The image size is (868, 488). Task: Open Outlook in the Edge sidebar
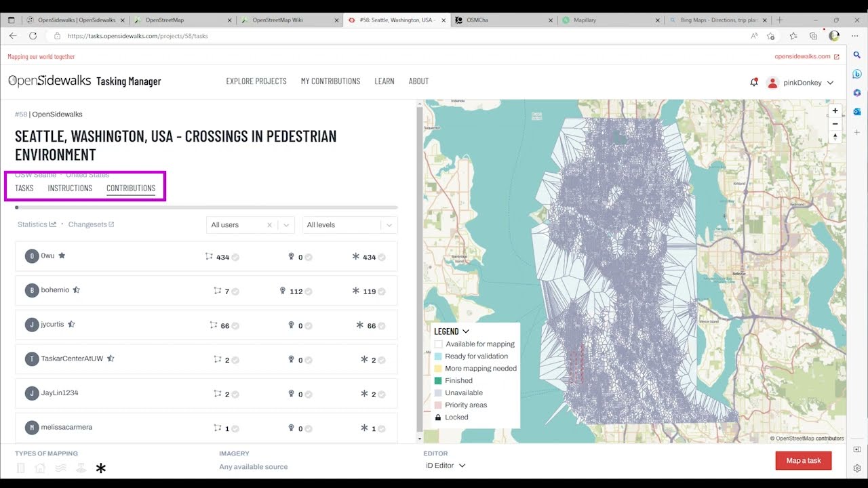[x=857, y=111]
